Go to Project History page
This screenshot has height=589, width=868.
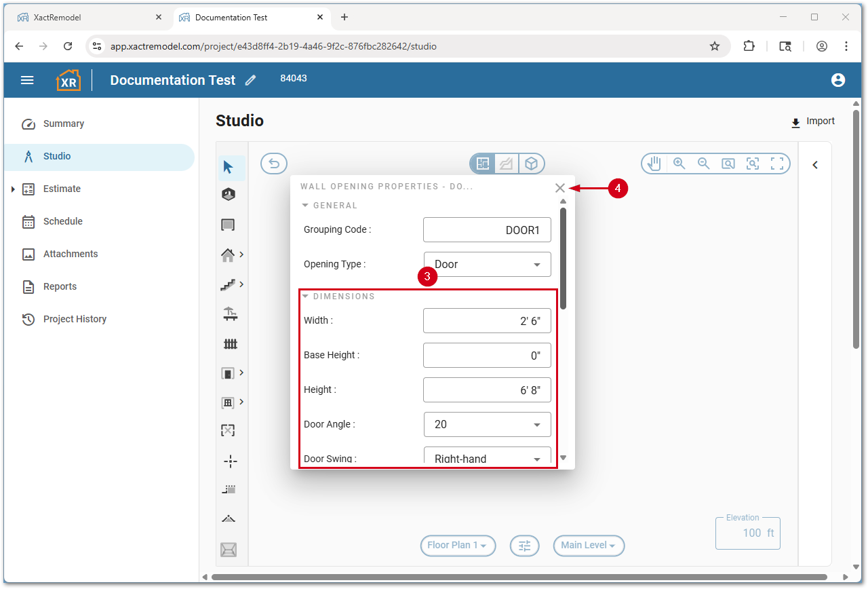(75, 319)
